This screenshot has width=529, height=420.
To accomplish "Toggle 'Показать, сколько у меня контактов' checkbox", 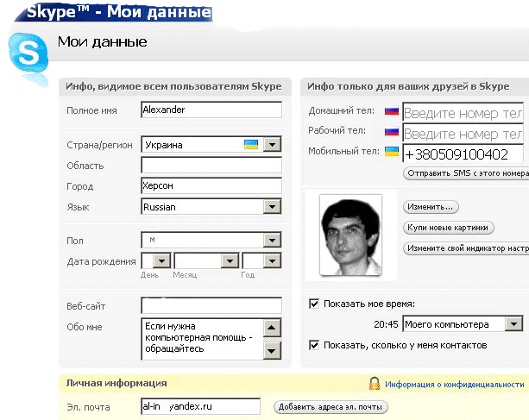I will pyautogui.click(x=315, y=345).
